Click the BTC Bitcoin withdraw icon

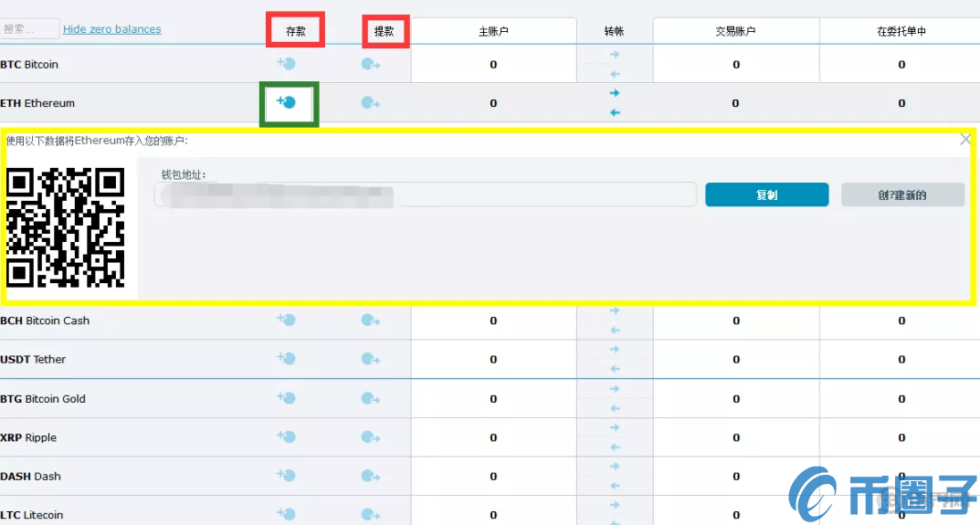point(370,64)
